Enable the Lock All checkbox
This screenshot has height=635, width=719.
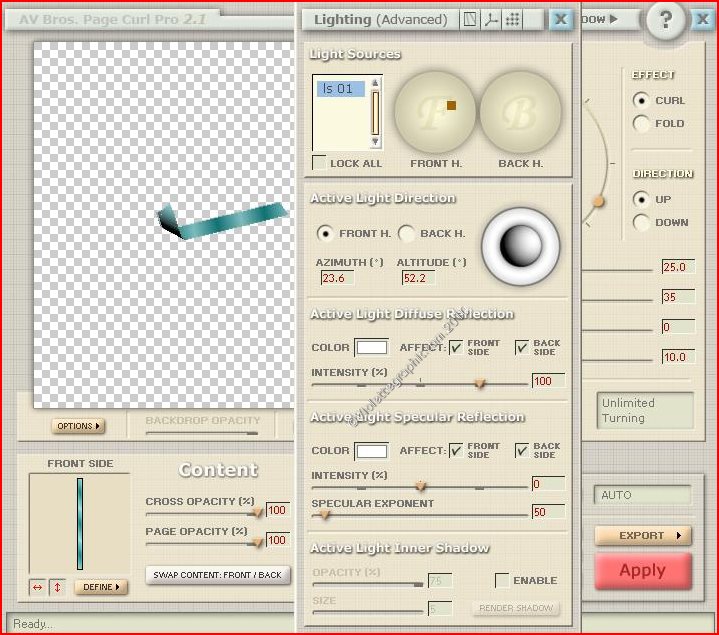(x=319, y=163)
